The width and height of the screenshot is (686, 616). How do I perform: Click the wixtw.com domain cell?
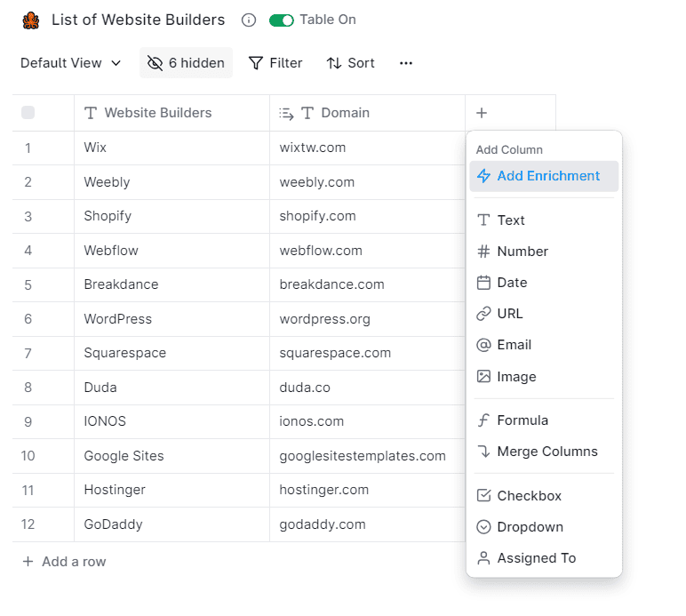point(368,148)
